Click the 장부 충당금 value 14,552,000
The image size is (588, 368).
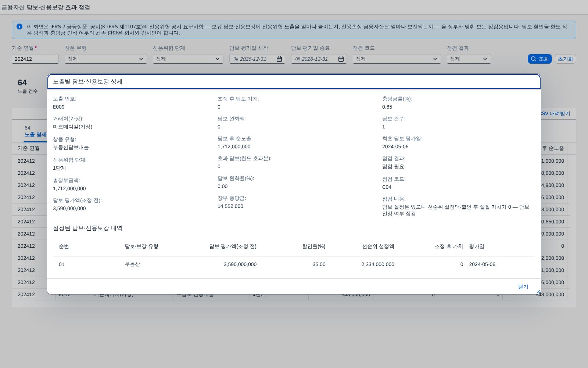[x=230, y=206]
